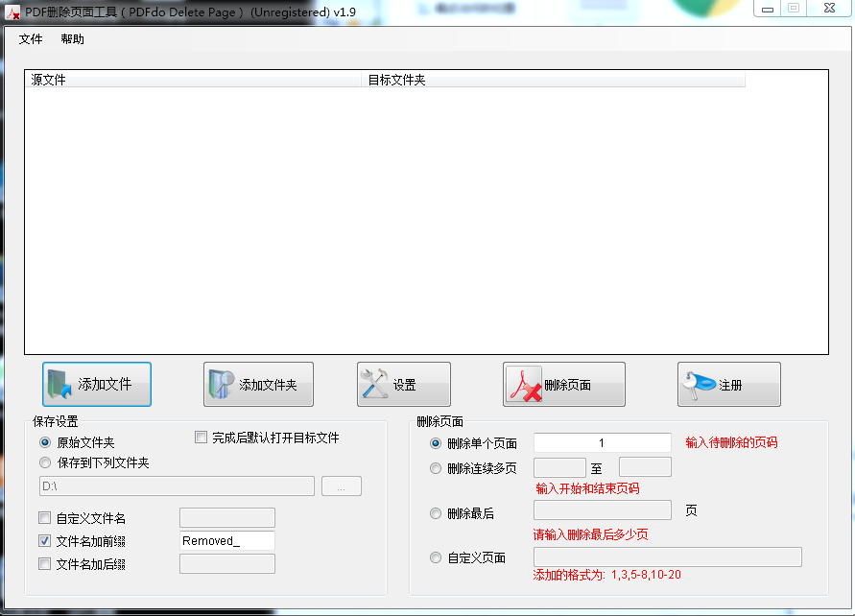The height and width of the screenshot is (616, 855).
Task: Check the 自定义文件名 checkbox
Action: (x=44, y=517)
